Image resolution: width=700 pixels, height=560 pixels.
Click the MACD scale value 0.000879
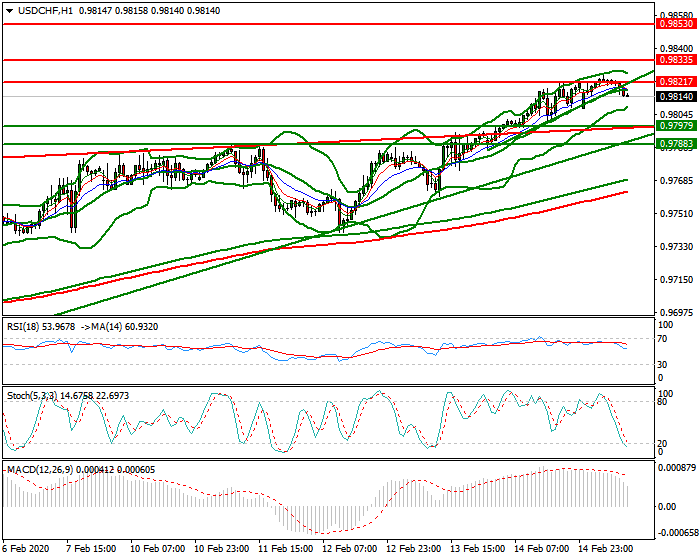(x=677, y=468)
